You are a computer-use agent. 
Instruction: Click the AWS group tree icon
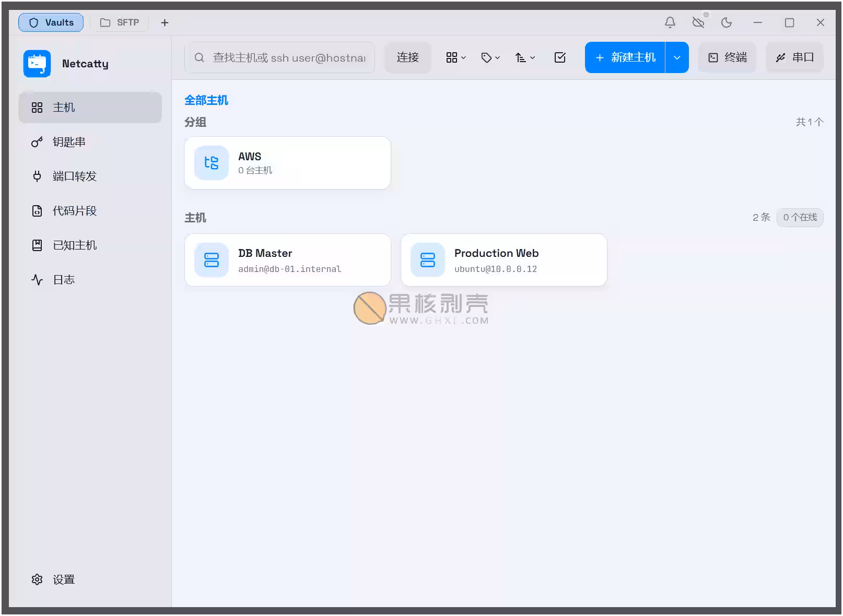pos(212,163)
